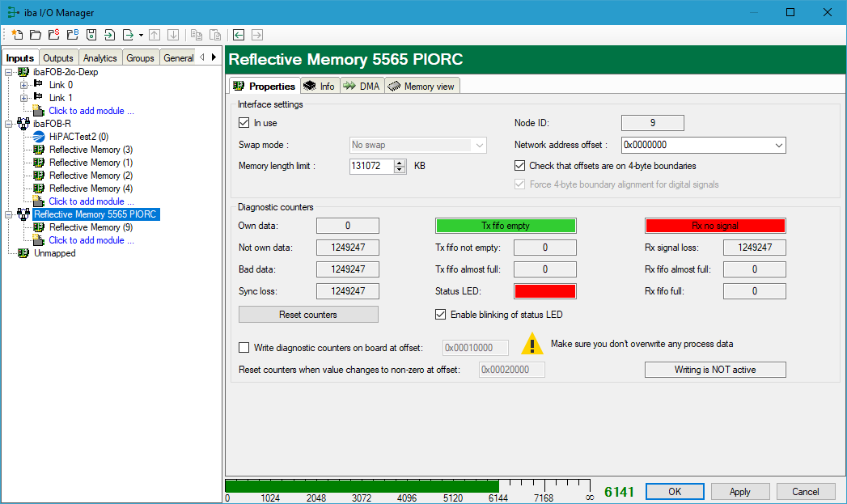Select the HiPACTest2 (0) module icon
Screen dimensions: 847x504
click(39, 137)
